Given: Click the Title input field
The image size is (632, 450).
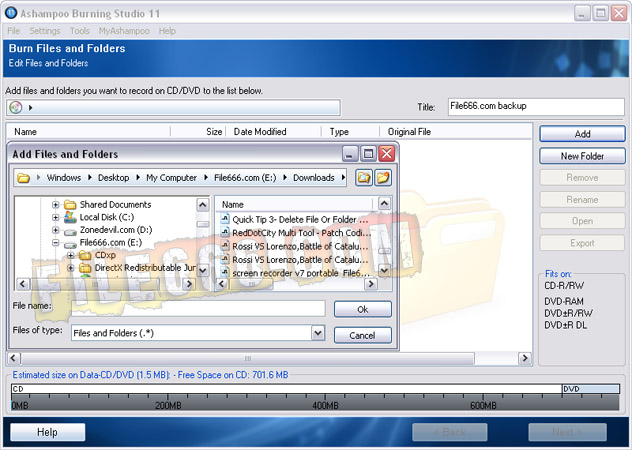Looking at the screenshot, I should pos(536,107).
